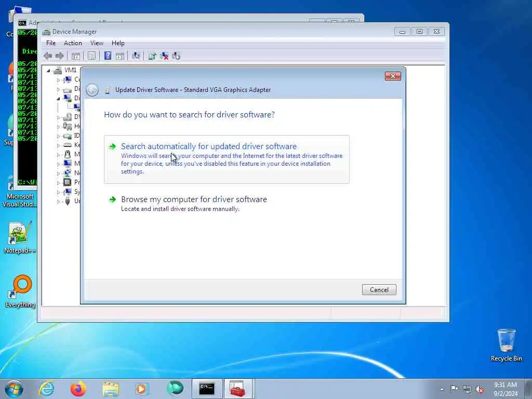Viewport: 532px width, 399px height.
Task: Launch Firefox from the taskbar
Action: [x=78, y=389]
